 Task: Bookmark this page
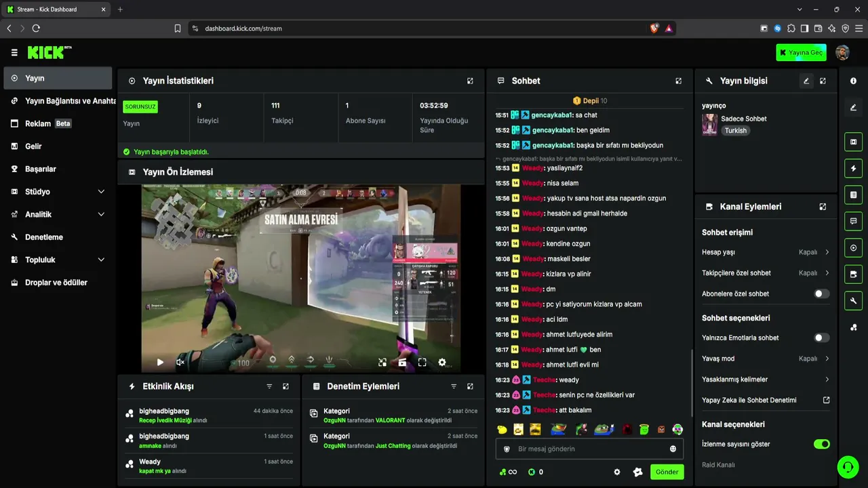click(178, 28)
